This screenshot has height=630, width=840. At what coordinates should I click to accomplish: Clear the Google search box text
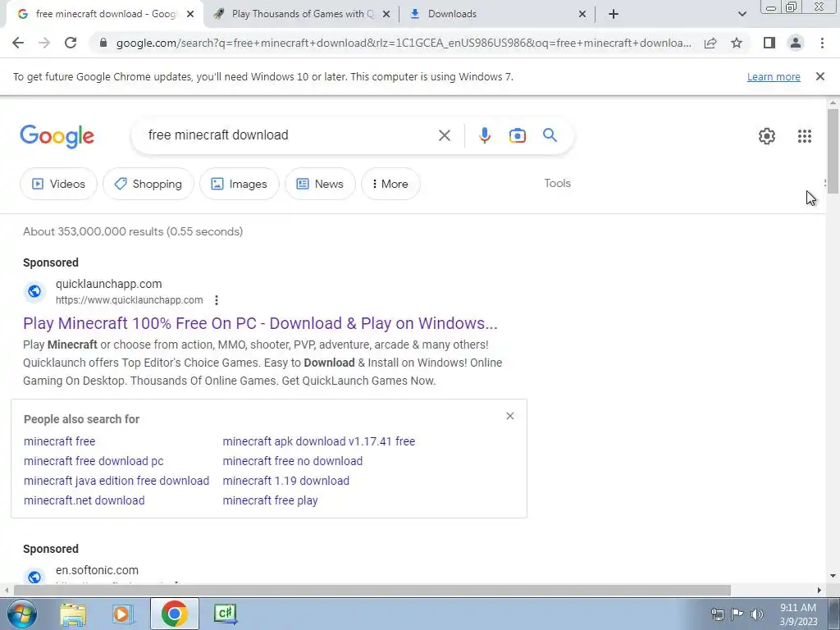point(444,135)
